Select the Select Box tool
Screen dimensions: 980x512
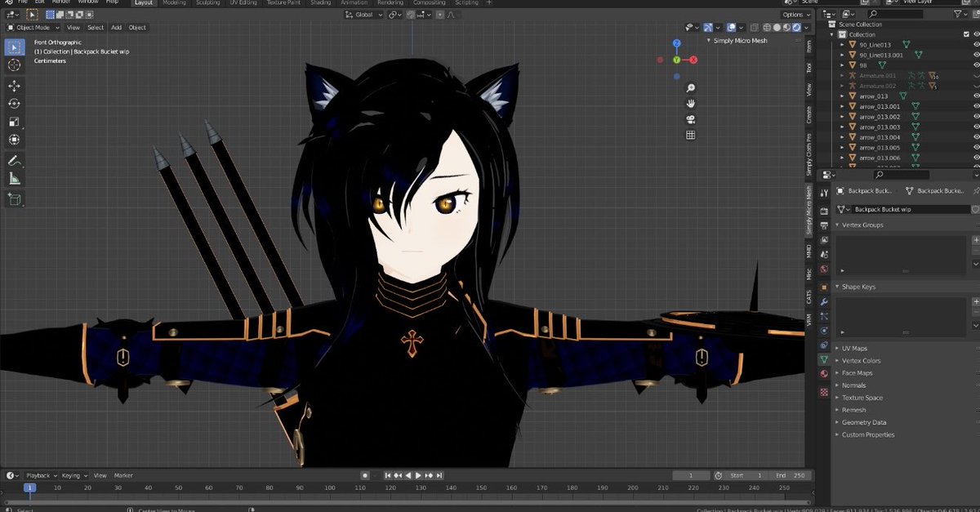[x=15, y=47]
